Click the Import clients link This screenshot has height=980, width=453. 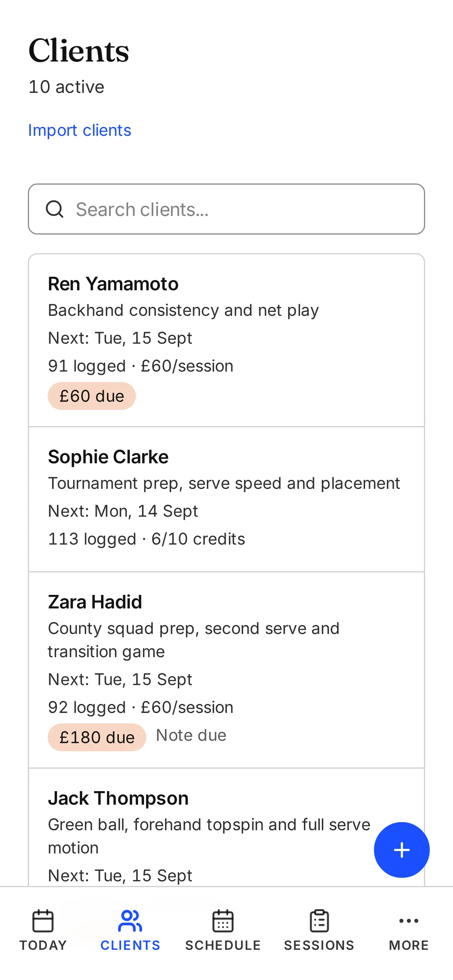tap(80, 130)
